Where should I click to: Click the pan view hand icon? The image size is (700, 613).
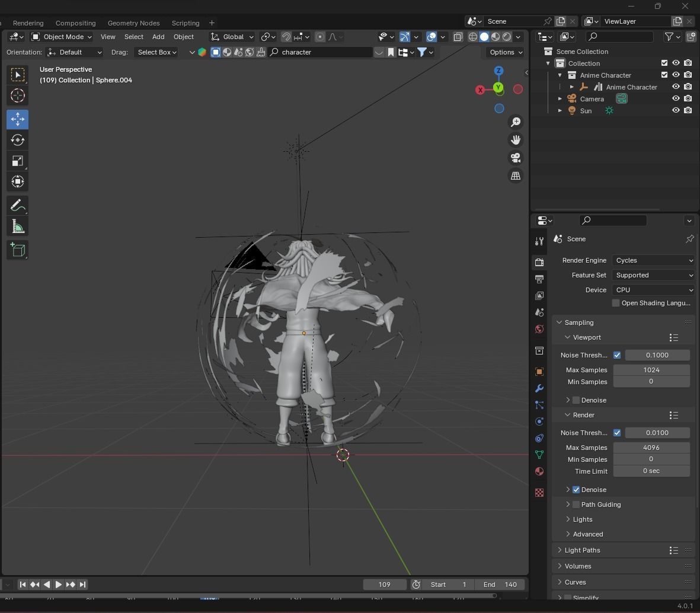516,140
